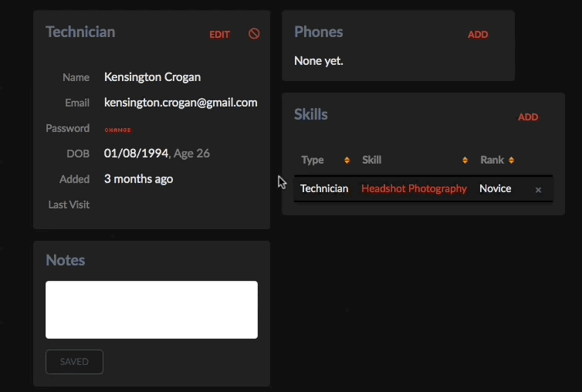Click the Rank column header label
The image size is (582, 392).
[492, 160]
